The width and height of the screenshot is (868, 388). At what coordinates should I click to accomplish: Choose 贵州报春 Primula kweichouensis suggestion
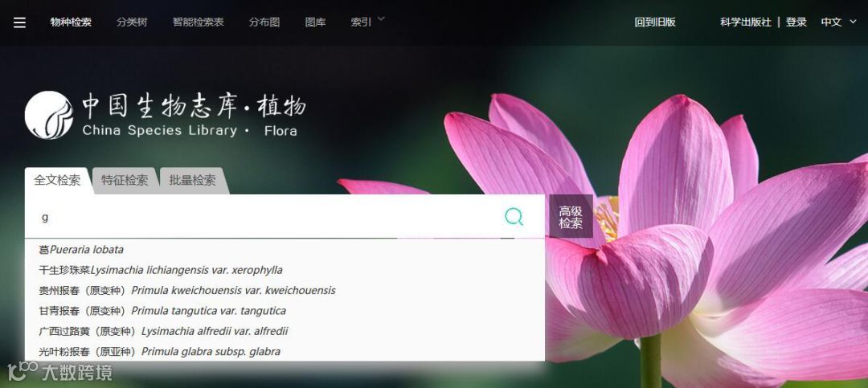point(285,291)
